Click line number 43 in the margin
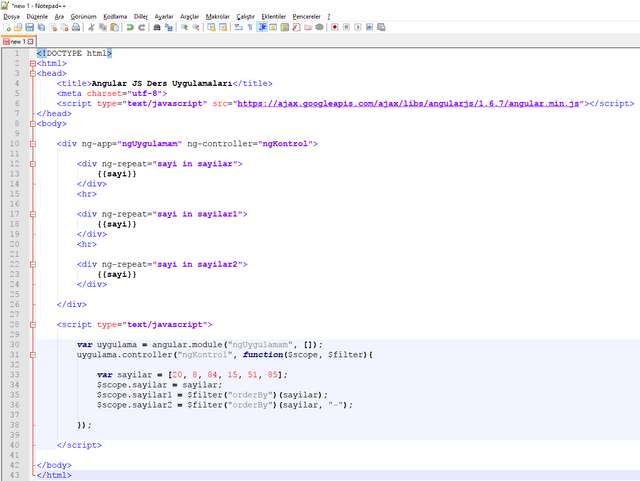This screenshot has width=640, height=481. pos(15,475)
